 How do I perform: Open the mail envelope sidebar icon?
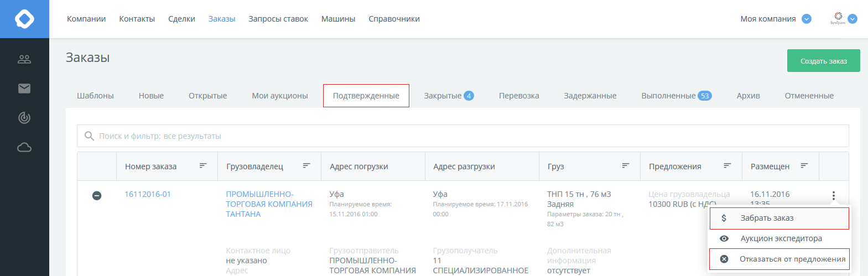click(x=24, y=88)
